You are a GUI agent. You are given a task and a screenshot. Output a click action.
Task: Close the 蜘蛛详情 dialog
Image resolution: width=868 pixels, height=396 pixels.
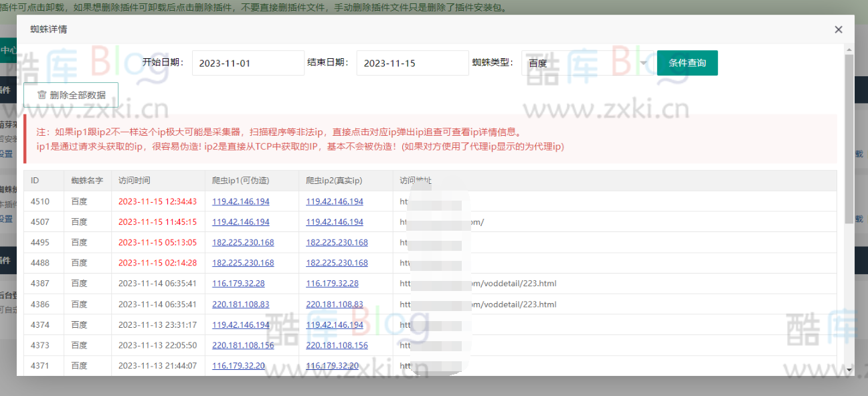(x=838, y=29)
